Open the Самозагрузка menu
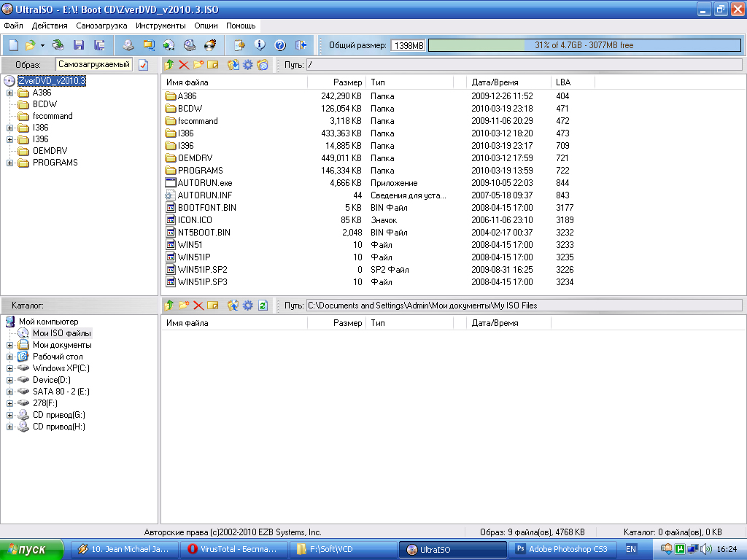The height and width of the screenshot is (560, 747). 101,26
